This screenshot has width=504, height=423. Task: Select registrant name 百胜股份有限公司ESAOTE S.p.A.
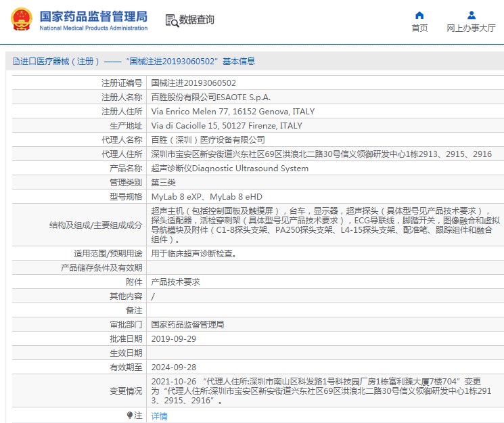click(x=211, y=97)
